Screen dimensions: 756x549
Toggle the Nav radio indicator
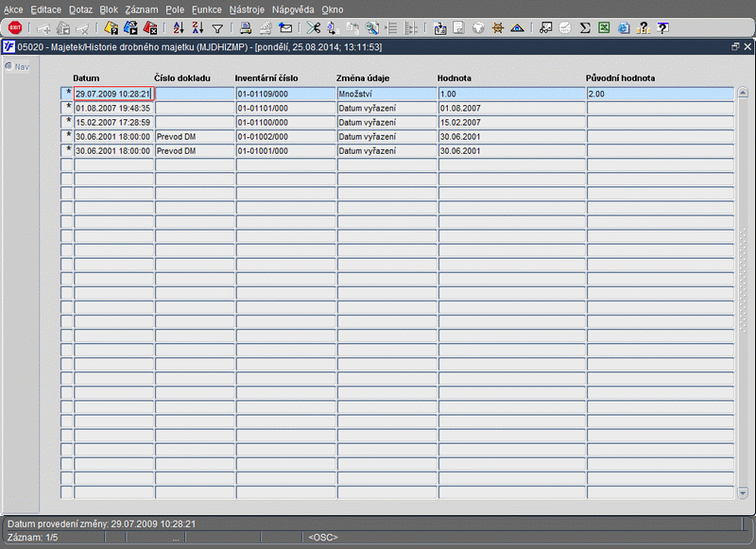point(9,66)
